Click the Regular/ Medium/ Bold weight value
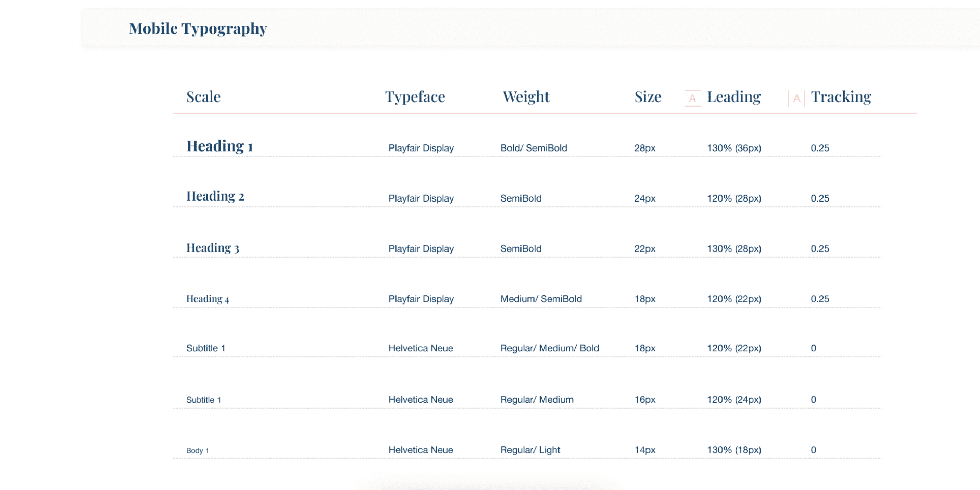Image resolution: width=980 pixels, height=490 pixels. pyautogui.click(x=549, y=348)
